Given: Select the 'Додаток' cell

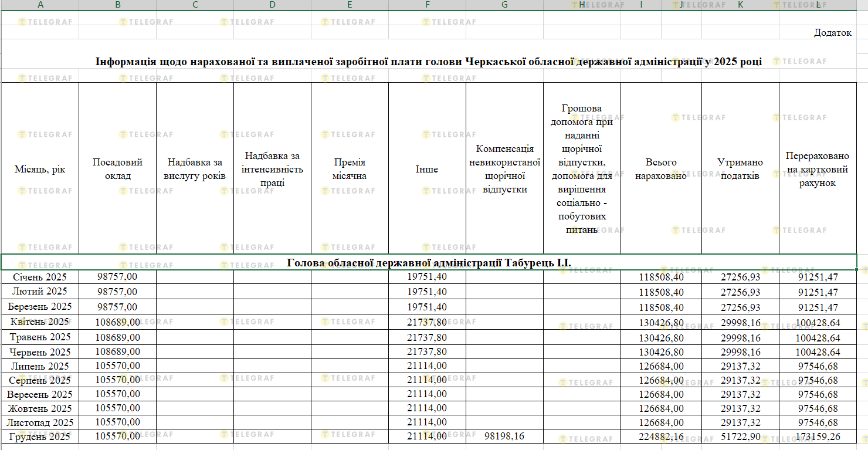Looking at the screenshot, I should [832, 33].
